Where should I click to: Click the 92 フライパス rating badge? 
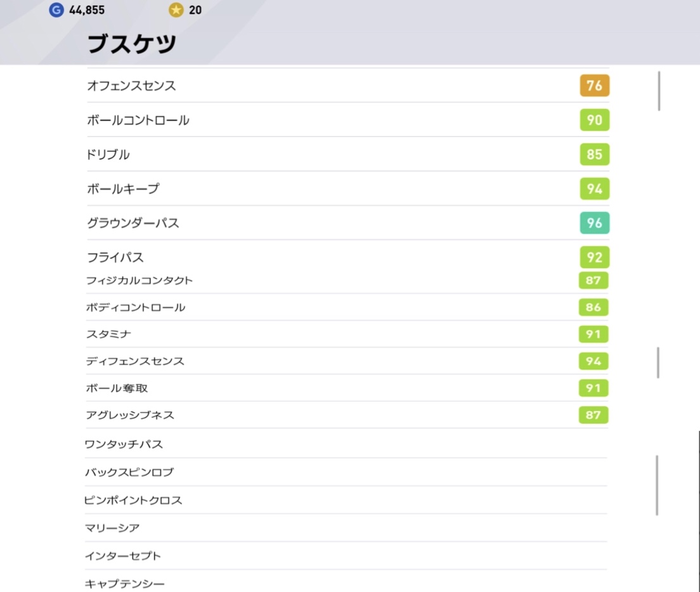pos(594,257)
